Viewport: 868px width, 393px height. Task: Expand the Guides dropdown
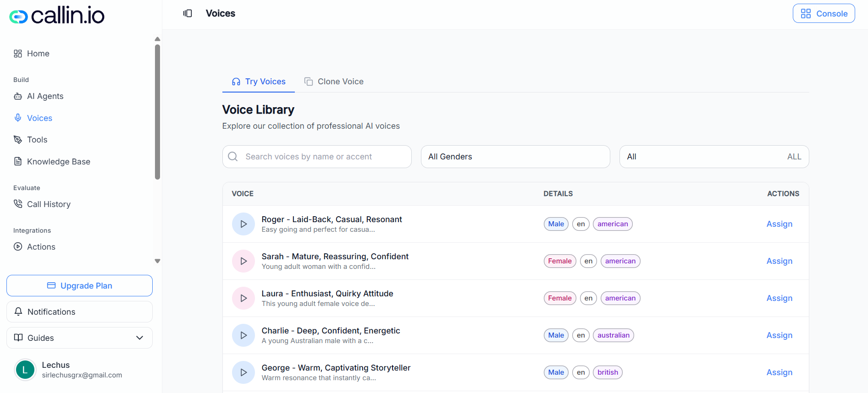(79, 338)
